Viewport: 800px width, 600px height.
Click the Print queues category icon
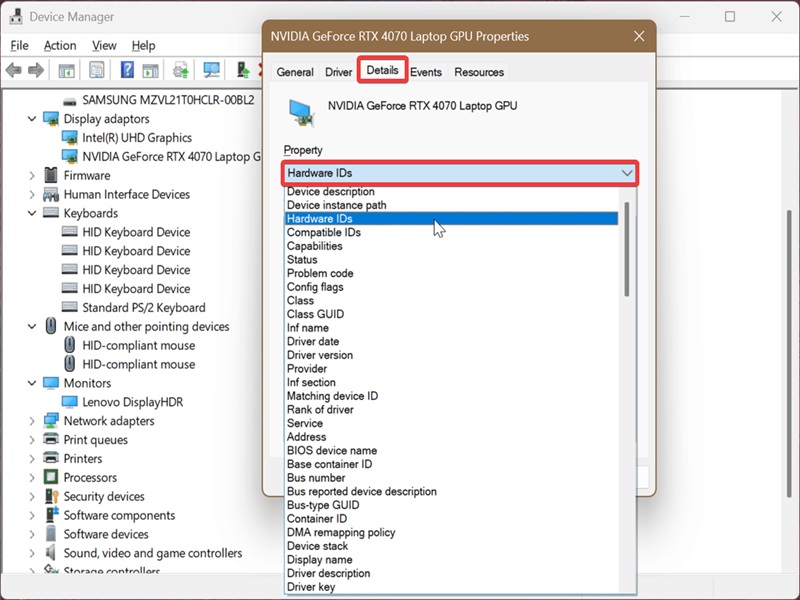pyautogui.click(x=51, y=439)
